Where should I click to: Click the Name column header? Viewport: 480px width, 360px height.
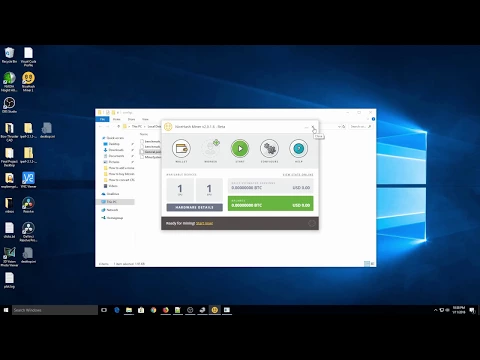pos(144,134)
